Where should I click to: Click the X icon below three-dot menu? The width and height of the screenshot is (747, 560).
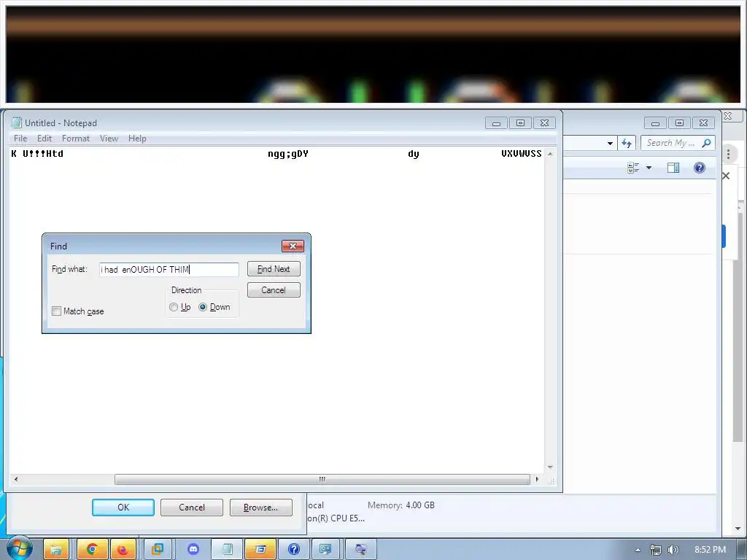pyautogui.click(x=726, y=176)
